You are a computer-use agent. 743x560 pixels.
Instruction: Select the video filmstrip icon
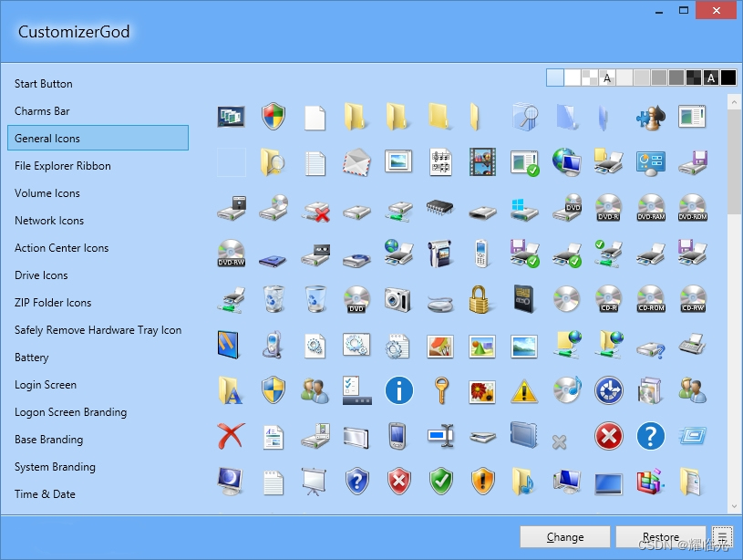(482, 162)
